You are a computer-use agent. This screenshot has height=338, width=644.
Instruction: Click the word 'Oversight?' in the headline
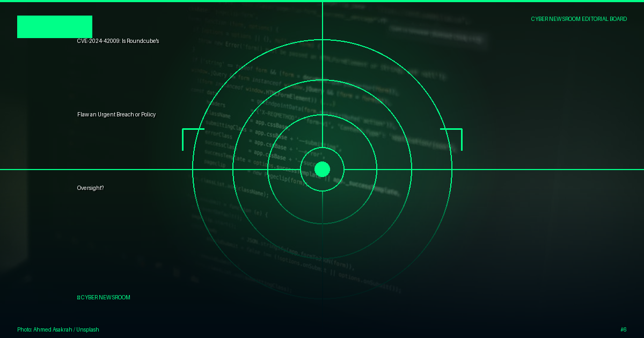click(x=90, y=188)
